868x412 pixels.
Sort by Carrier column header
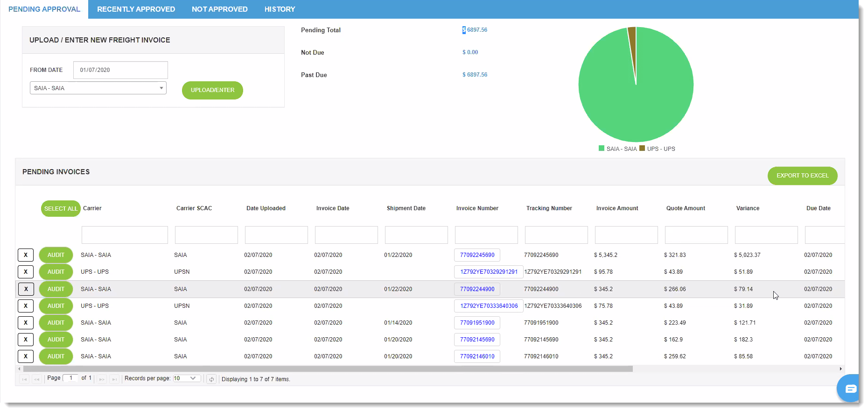(92, 208)
